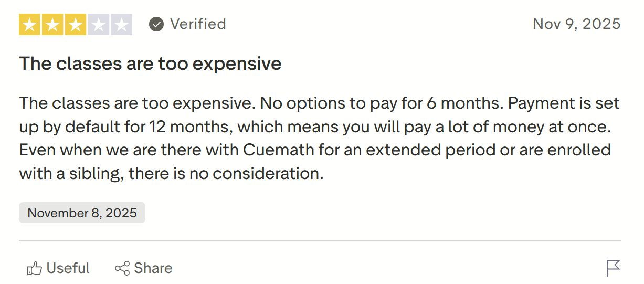The image size is (644, 284).
Task: Click the November 8, 2025 date badge
Action: [82, 213]
